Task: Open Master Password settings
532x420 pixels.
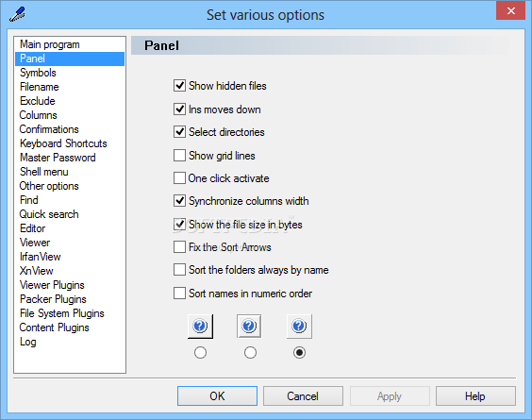Action: coord(70,158)
